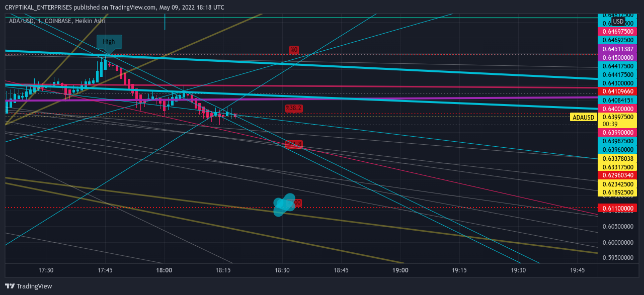
Task: Click the 0.61892500 yellow price label
Action: (617, 192)
